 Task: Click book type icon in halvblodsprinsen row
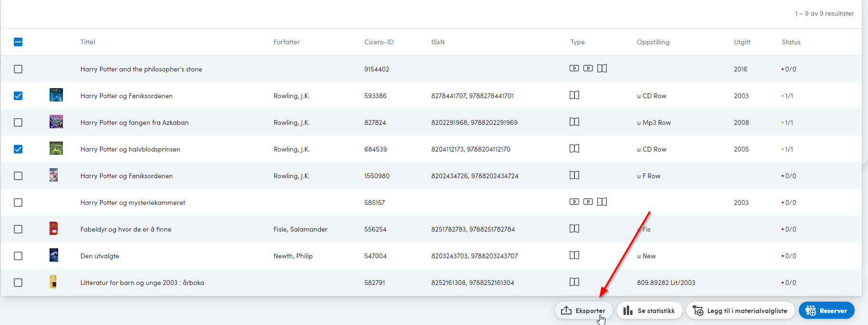point(574,148)
